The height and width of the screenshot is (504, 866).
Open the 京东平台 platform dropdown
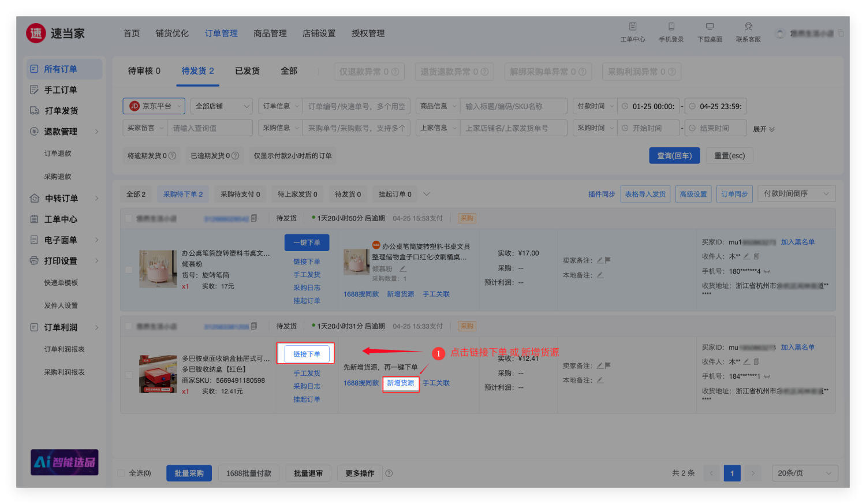[154, 106]
